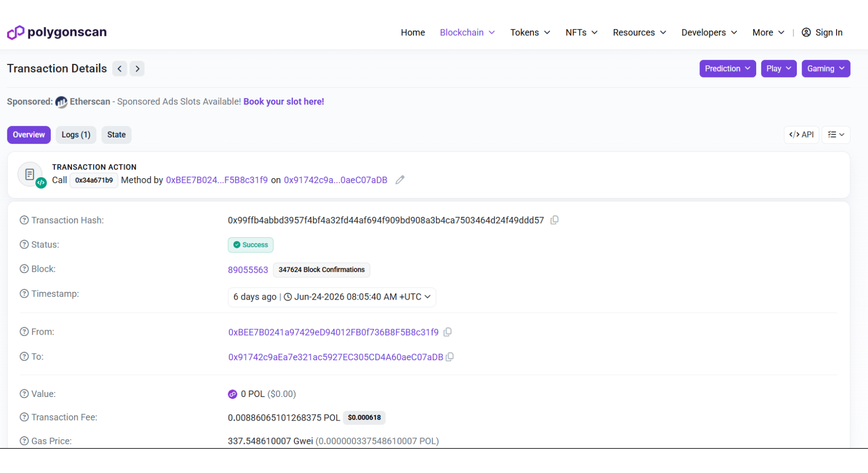The image size is (868, 473).
Task: Click the transaction action document icon
Action: click(30, 174)
